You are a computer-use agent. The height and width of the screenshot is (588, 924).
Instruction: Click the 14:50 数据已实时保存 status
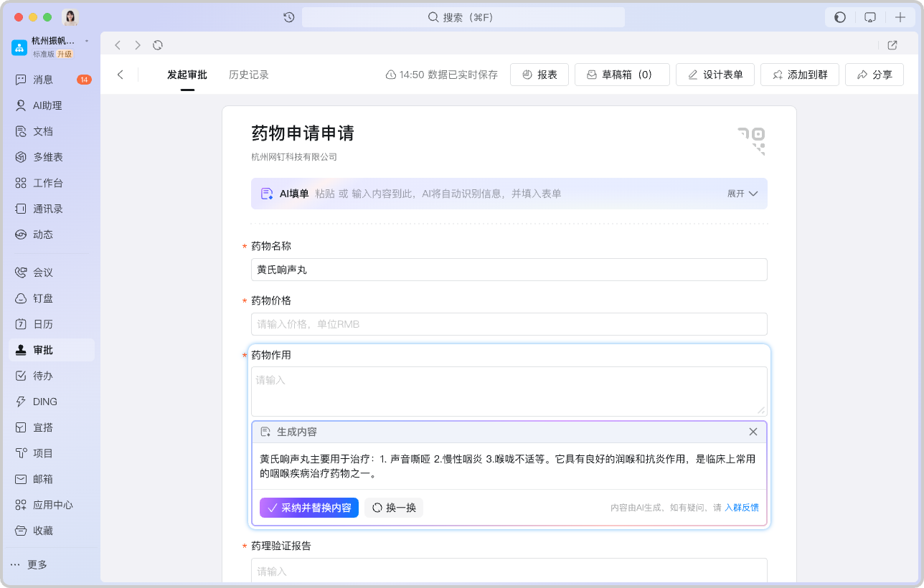tap(442, 75)
